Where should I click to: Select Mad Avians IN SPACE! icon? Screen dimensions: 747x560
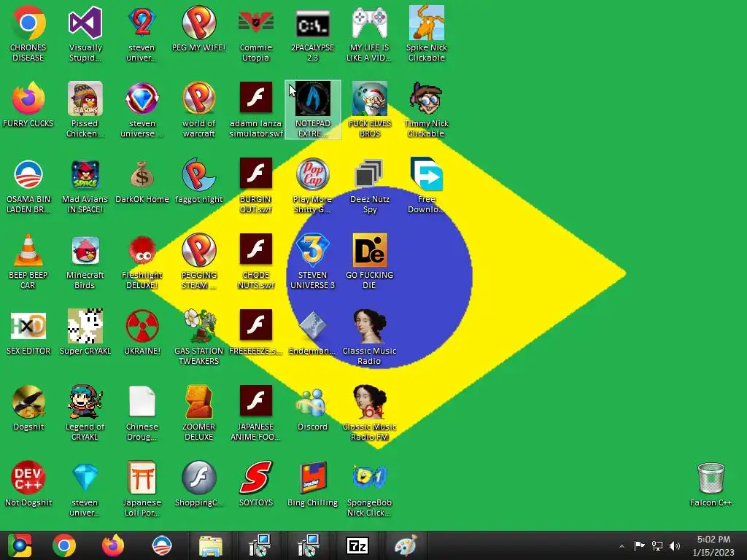[x=85, y=185]
